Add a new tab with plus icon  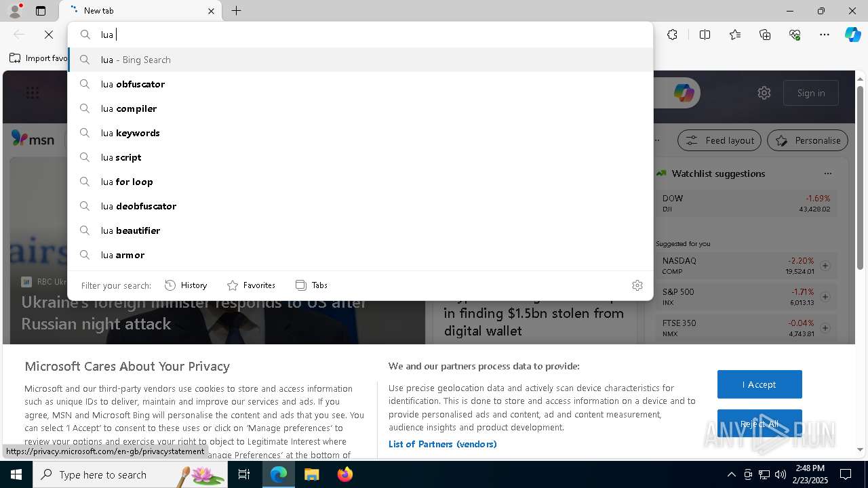coord(236,11)
